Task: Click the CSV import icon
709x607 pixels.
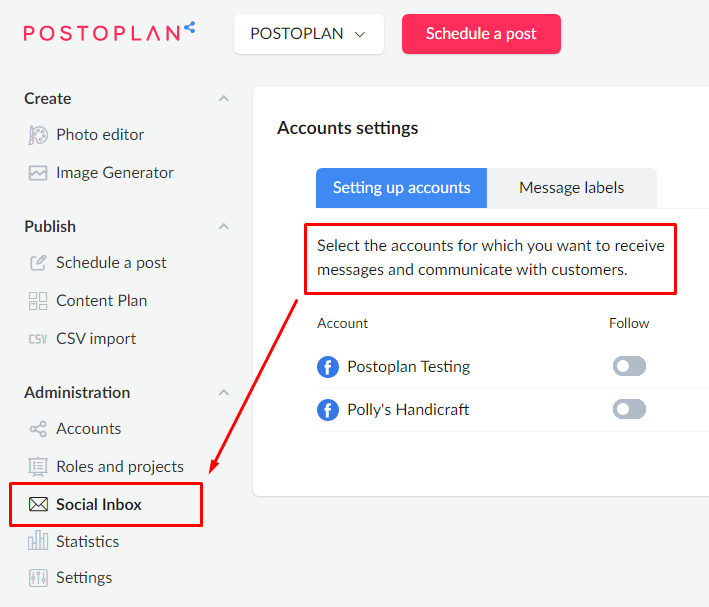Action: coord(38,339)
